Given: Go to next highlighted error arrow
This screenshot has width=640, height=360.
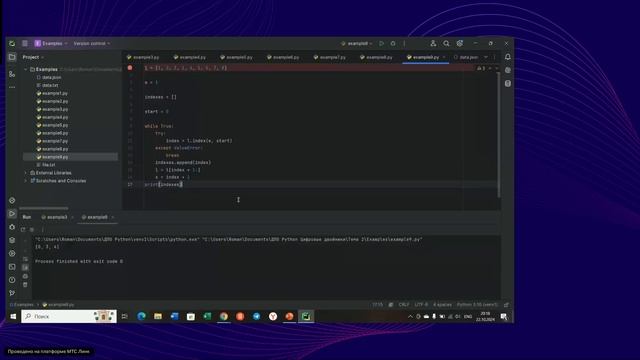Looking at the screenshot, I should [x=497, y=68].
